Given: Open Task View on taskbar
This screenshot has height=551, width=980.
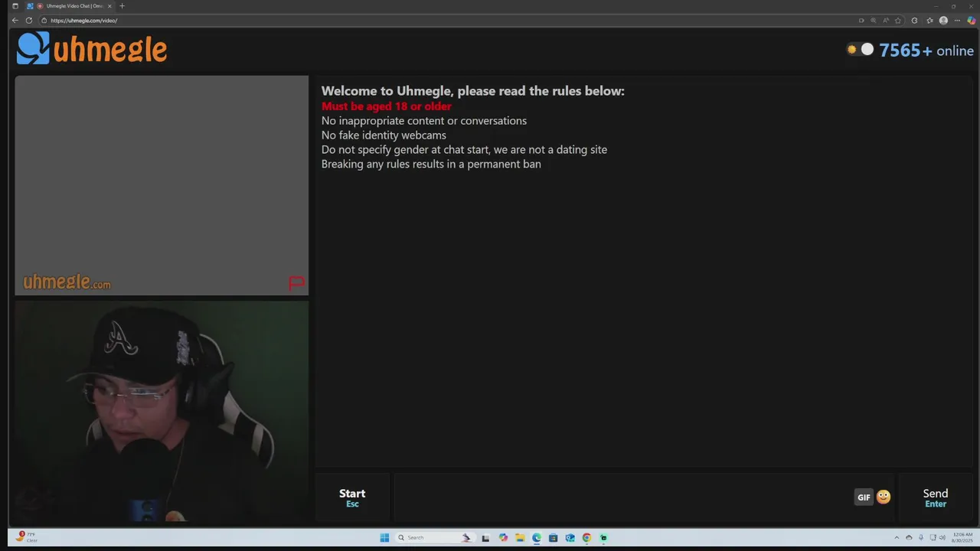Looking at the screenshot, I should (x=485, y=537).
